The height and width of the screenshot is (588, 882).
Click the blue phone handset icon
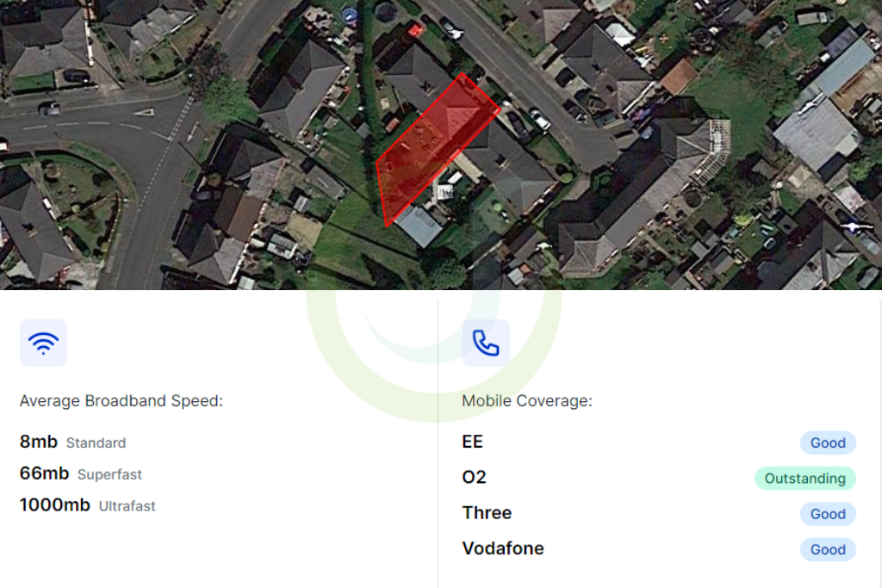486,343
